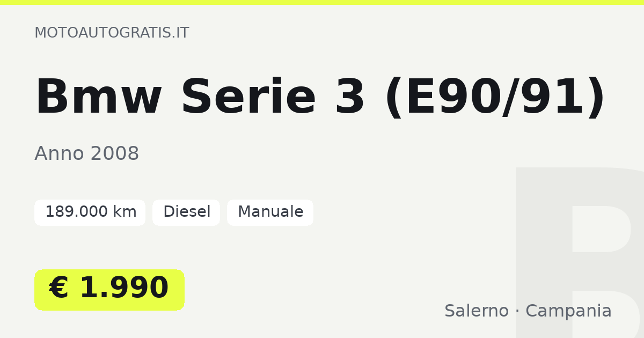Click the dot separator between Salerno and Campania

click(x=517, y=312)
